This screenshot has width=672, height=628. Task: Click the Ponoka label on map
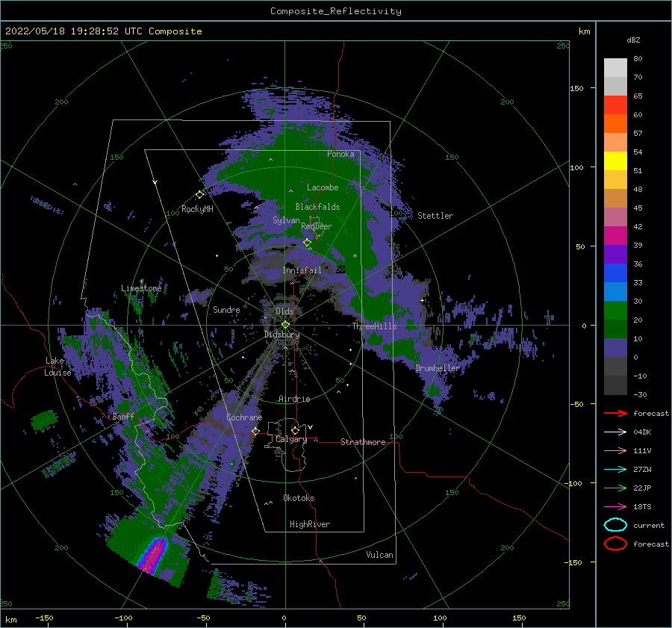tap(340, 154)
